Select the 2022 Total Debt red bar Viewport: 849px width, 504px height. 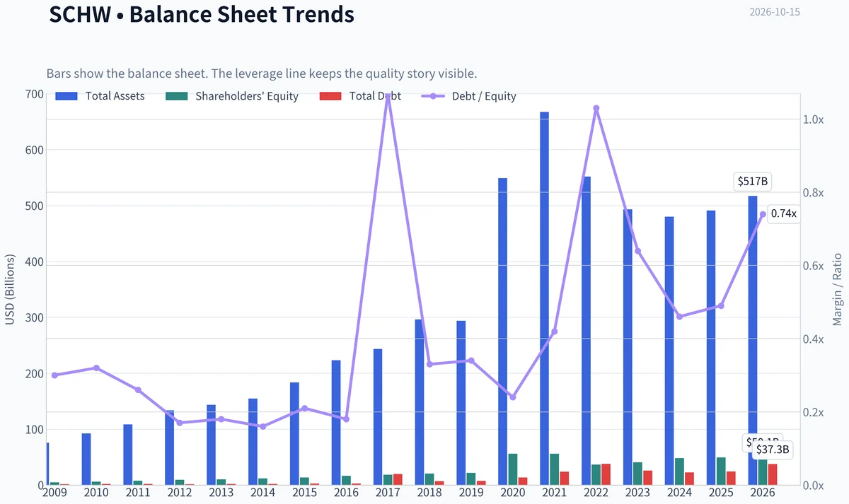click(x=606, y=474)
